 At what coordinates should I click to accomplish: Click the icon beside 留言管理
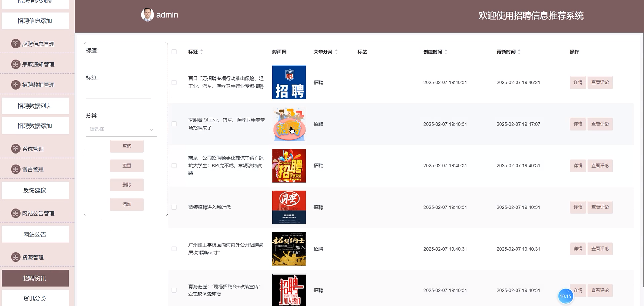click(16, 169)
